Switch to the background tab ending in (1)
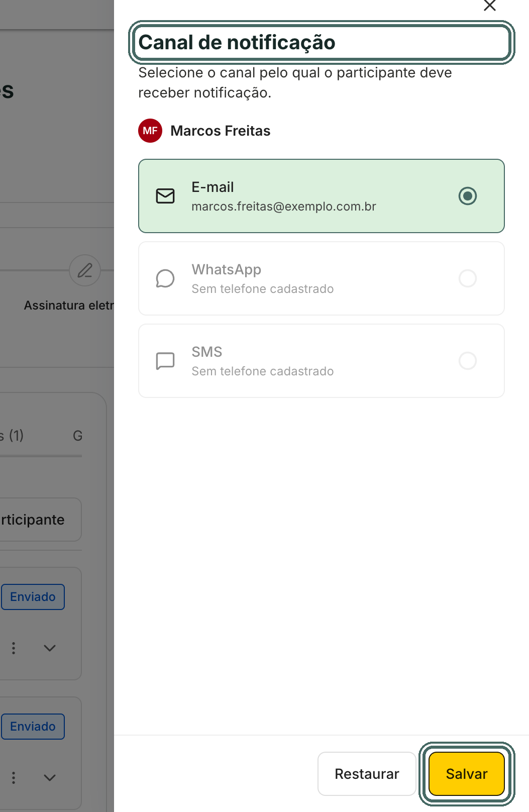Image resolution: width=529 pixels, height=812 pixels. tap(13, 436)
